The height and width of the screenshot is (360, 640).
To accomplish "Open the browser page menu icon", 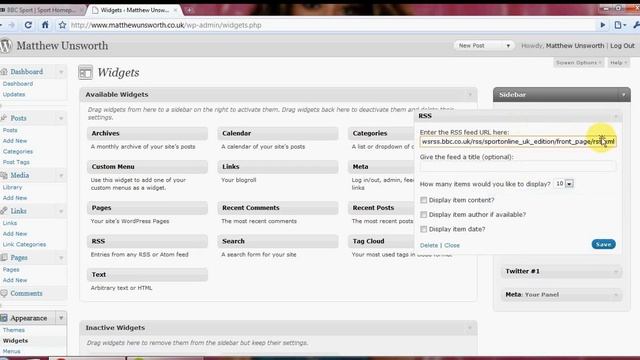I will pyautogui.click(x=619, y=25).
